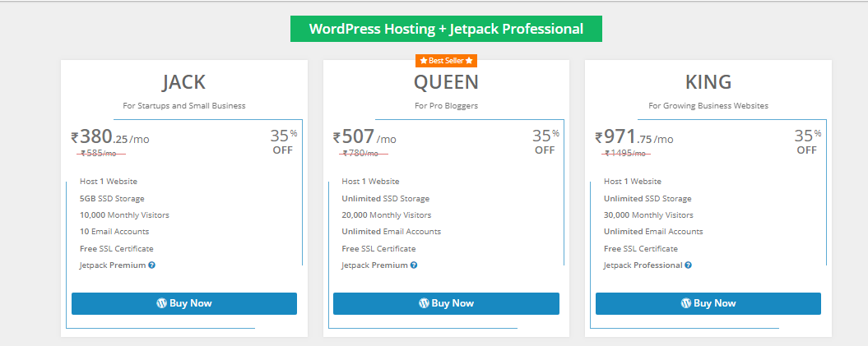This screenshot has height=346, width=868.
Task: Click the JACK plan title
Action: pyautogui.click(x=184, y=82)
